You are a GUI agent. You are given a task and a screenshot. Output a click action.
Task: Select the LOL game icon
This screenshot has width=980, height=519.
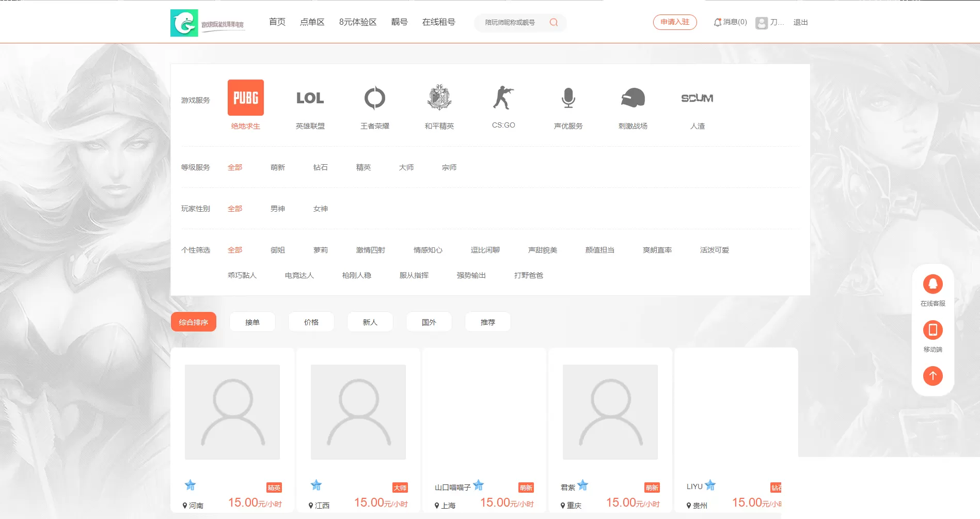310,98
